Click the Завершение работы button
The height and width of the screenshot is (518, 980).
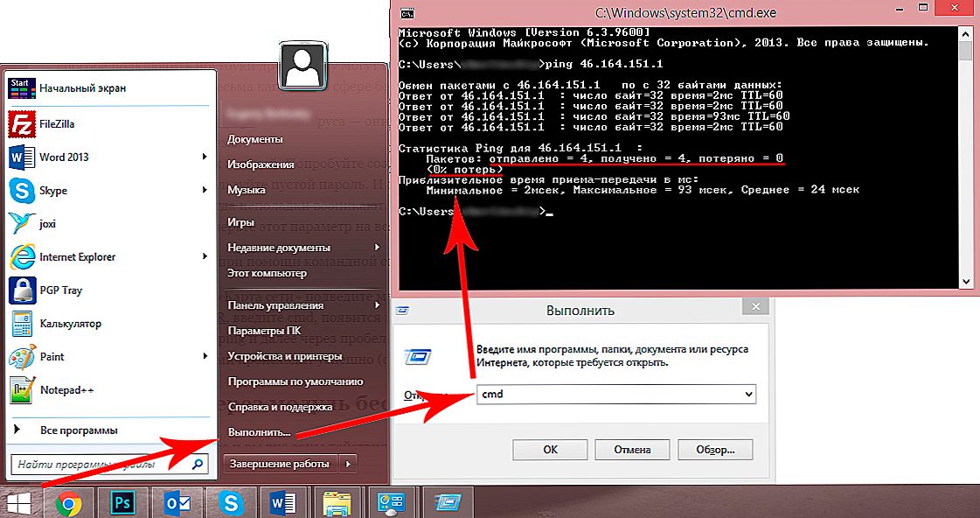pos(280,464)
